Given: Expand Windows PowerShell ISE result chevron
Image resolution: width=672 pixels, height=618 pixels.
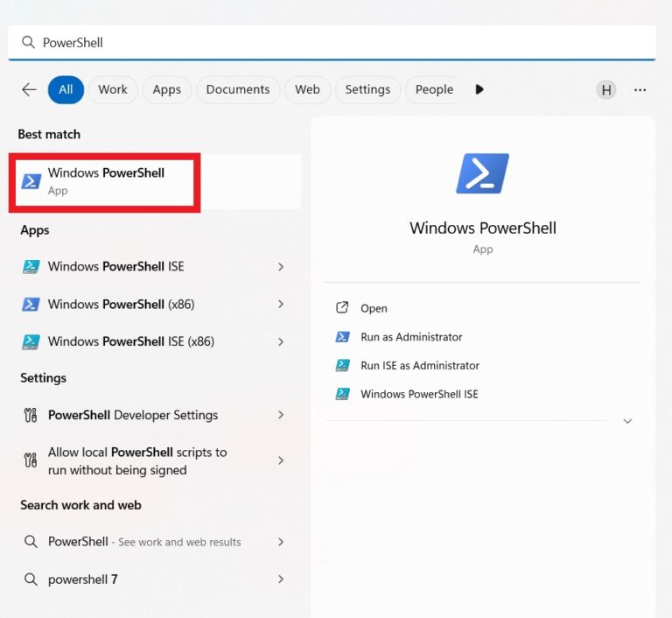Looking at the screenshot, I should (x=281, y=267).
